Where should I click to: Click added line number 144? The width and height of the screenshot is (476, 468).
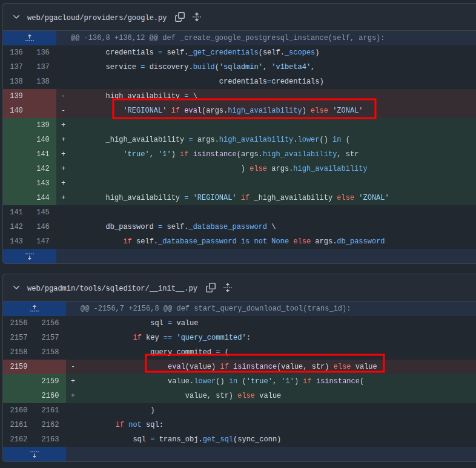(x=43, y=197)
